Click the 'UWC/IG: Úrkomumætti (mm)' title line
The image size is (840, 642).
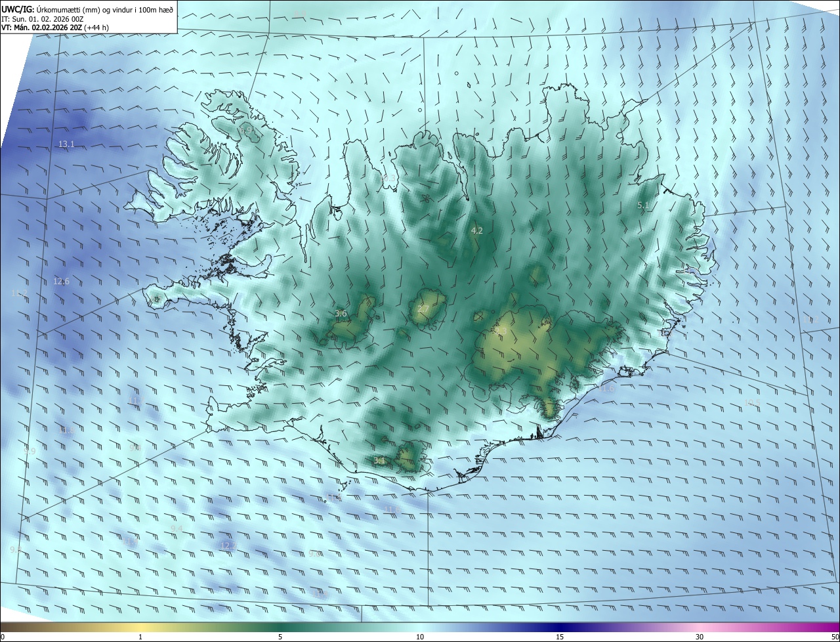pyautogui.click(x=88, y=9)
